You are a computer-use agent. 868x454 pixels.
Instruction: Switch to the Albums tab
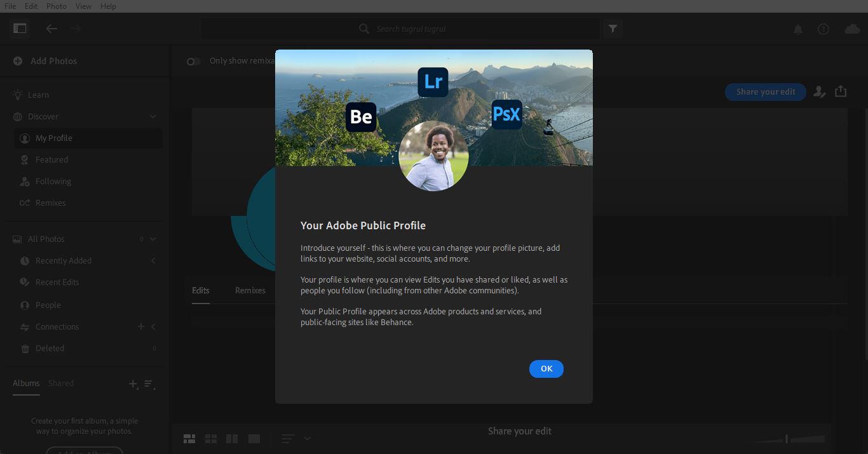pyautogui.click(x=26, y=384)
